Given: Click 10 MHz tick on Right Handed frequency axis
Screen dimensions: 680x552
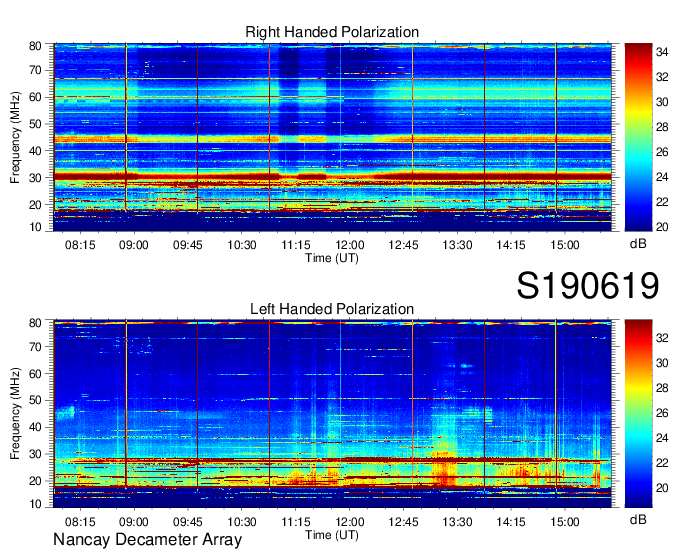Looking at the screenshot, I should 35,227.
